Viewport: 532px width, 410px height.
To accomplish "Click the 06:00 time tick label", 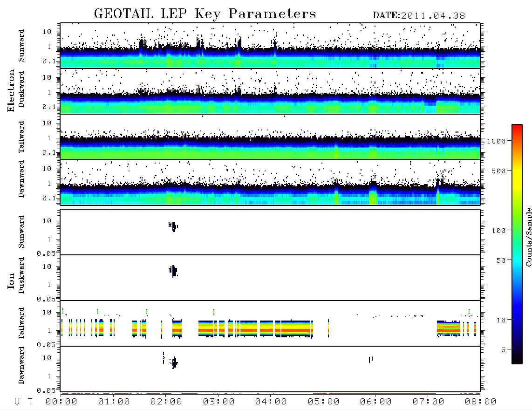I will pos(376,402).
